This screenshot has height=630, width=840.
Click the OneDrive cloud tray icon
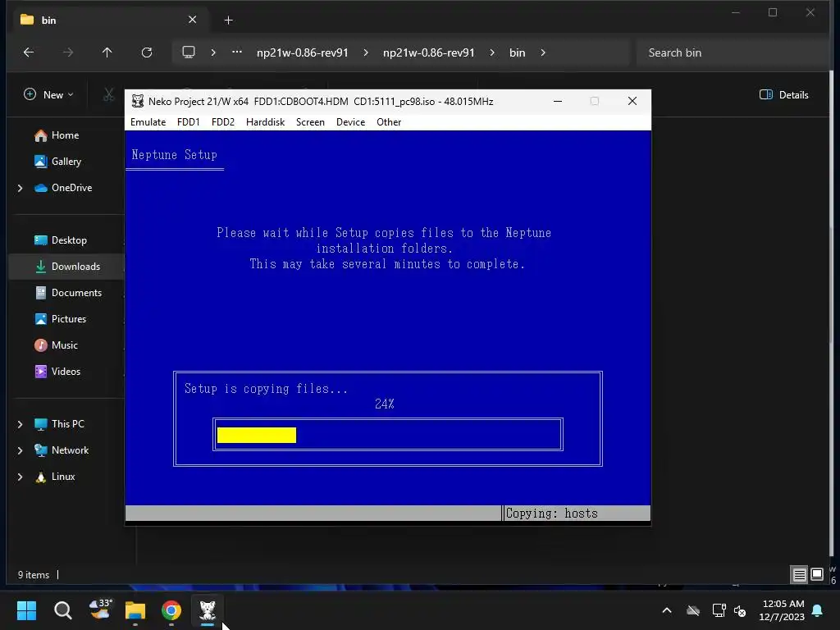point(693,610)
